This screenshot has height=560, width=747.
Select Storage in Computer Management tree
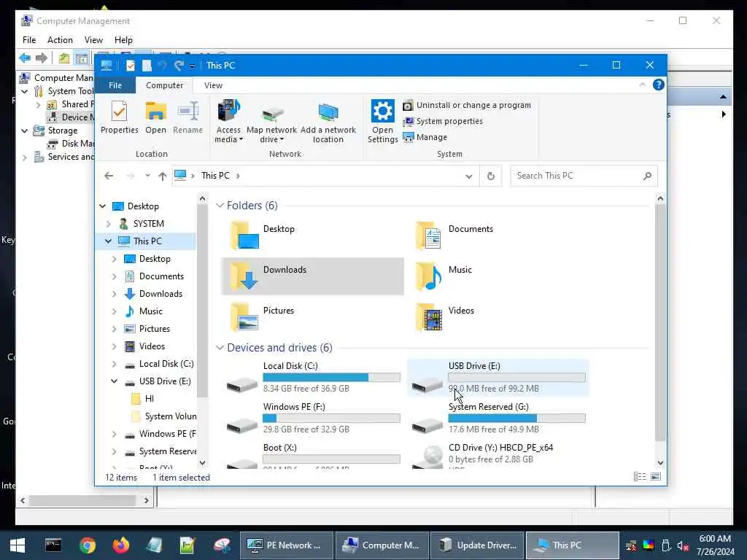click(63, 131)
